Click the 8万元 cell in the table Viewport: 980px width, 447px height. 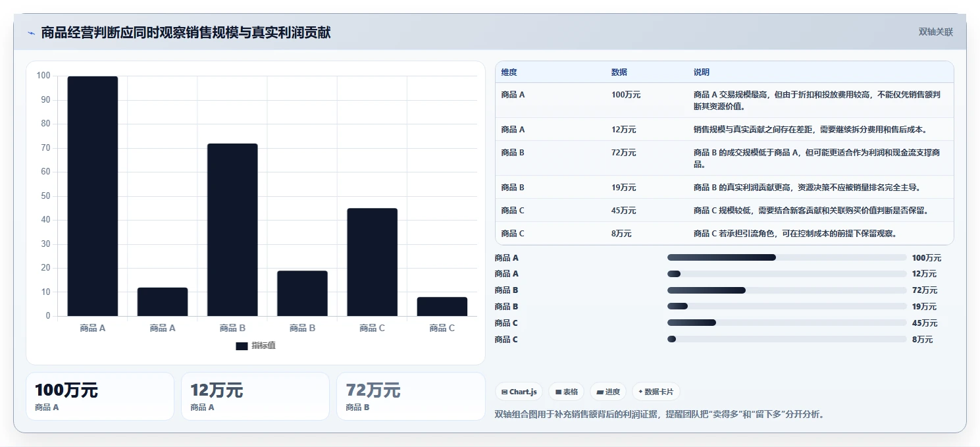621,234
